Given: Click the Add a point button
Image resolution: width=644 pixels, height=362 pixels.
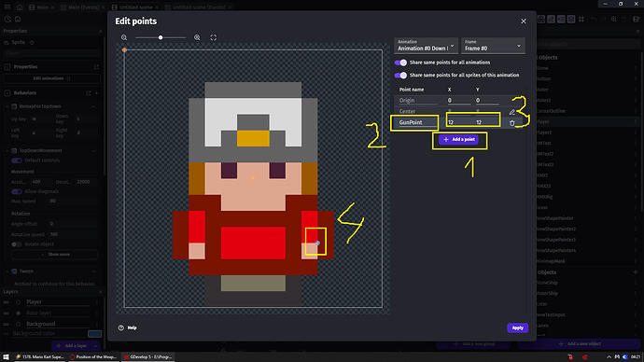Looking at the screenshot, I should (459, 140).
